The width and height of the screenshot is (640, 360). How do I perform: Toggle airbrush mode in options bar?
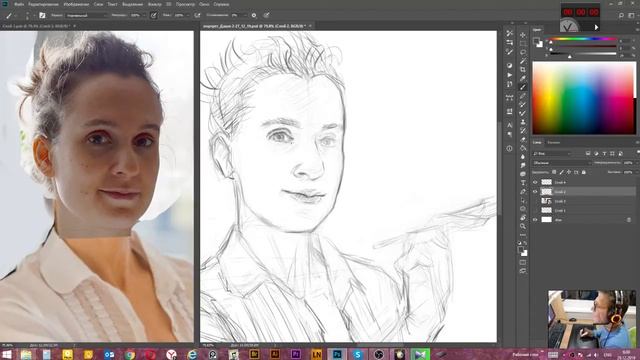pyautogui.click(x=197, y=15)
